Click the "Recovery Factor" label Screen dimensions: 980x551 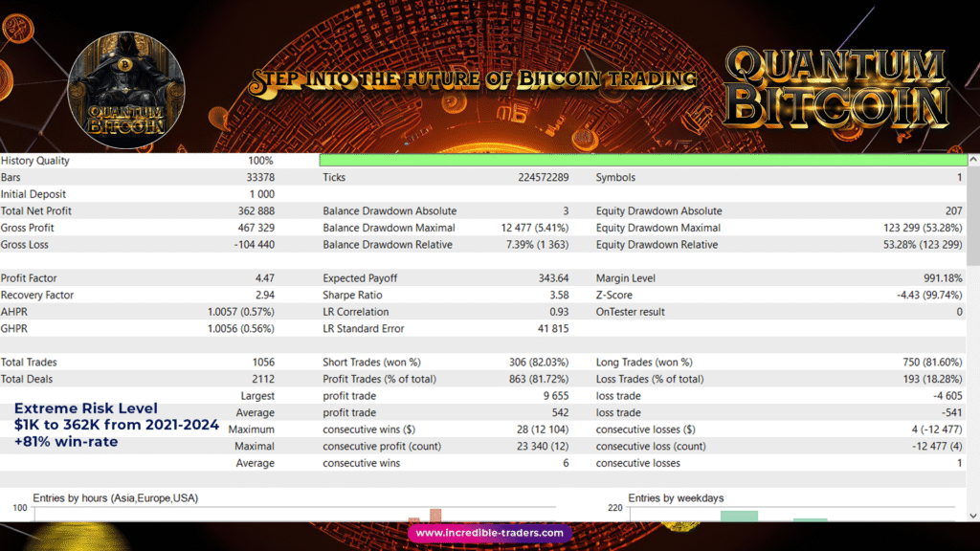pos(37,295)
